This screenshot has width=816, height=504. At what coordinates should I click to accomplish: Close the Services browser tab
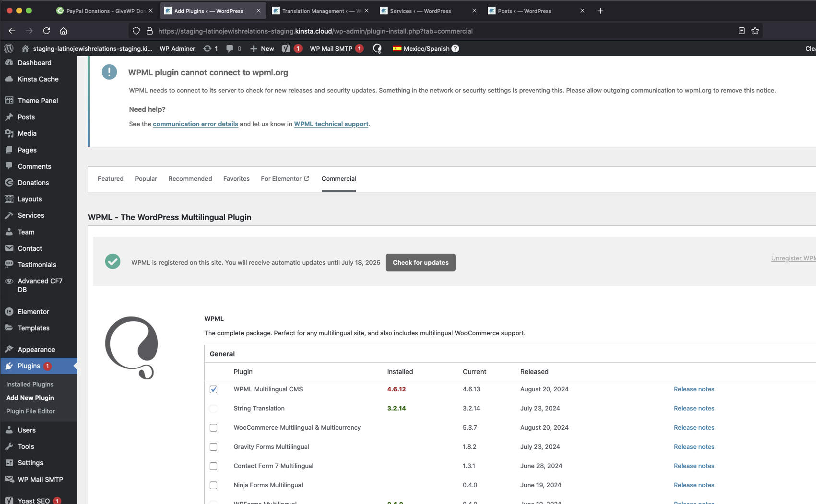474,11
